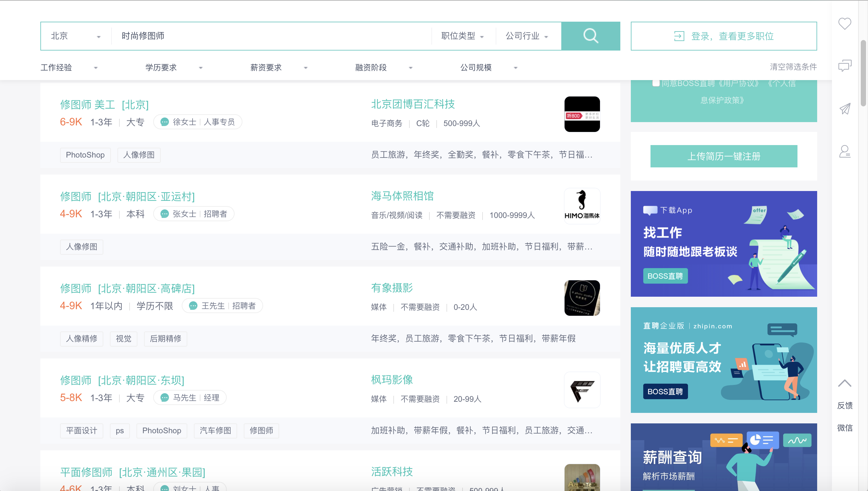868x491 pixels.
Task: Click recruiter 张女士 招聘者 chip
Action: (x=194, y=214)
